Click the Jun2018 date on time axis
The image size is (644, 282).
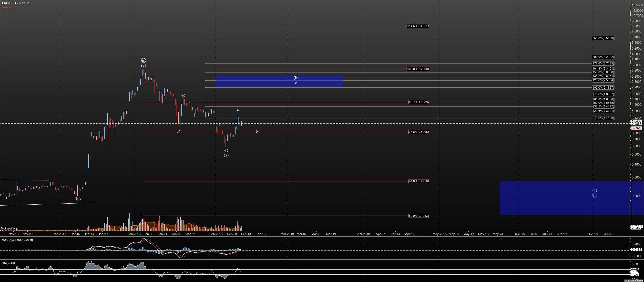point(518,234)
